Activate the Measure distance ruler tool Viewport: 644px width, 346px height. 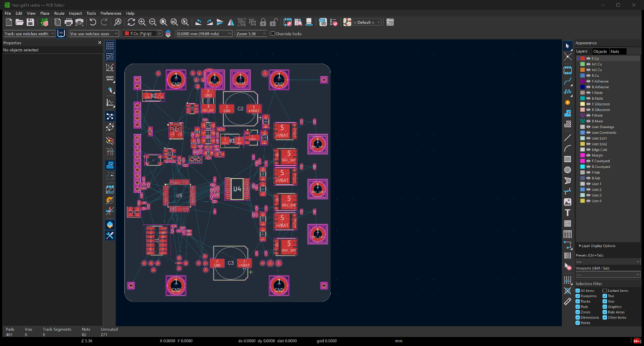[x=568, y=301]
